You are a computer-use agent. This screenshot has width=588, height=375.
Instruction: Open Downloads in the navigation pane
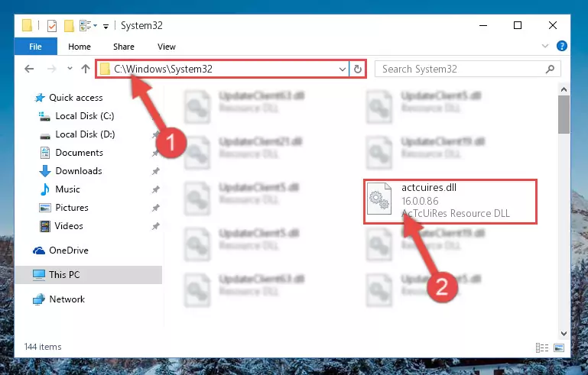coord(79,171)
